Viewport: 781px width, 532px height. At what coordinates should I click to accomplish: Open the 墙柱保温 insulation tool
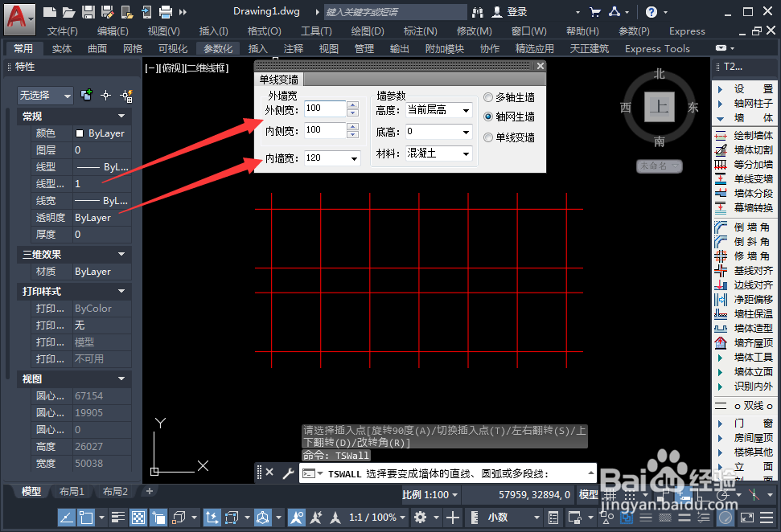pyautogui.click(x=752, y=315)
